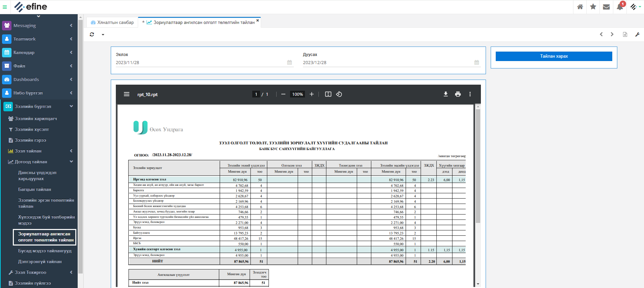644x288 pixels.
Task: Click the Teamwork sidebar icon
Action: click(7, 39)
